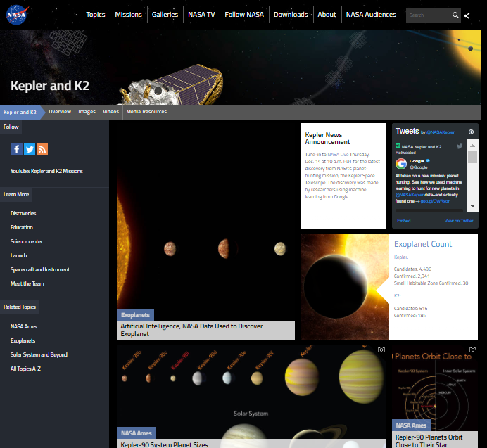Open Solar System and Beyond link
The height and width of the screenshot is (448, 487).
(x=39, y=354)
